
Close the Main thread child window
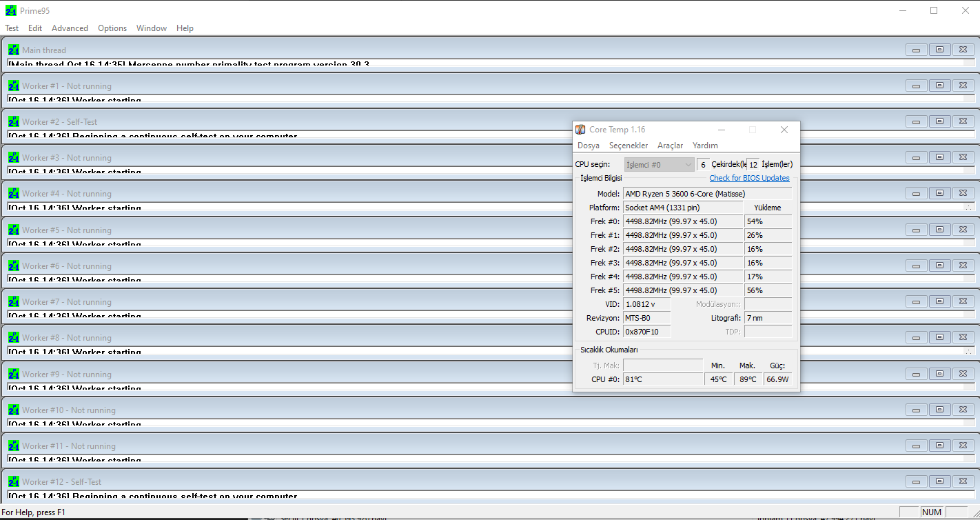click(x=963, y=50)
